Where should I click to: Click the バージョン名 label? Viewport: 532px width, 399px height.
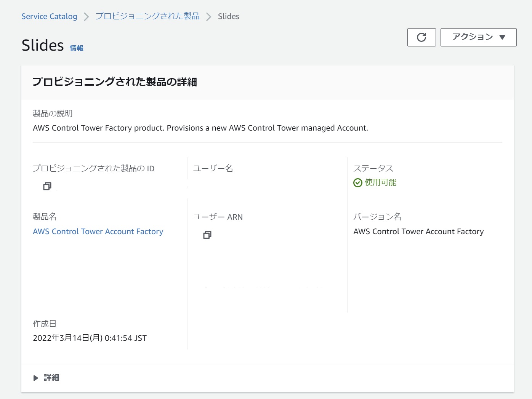click(377, 217)
